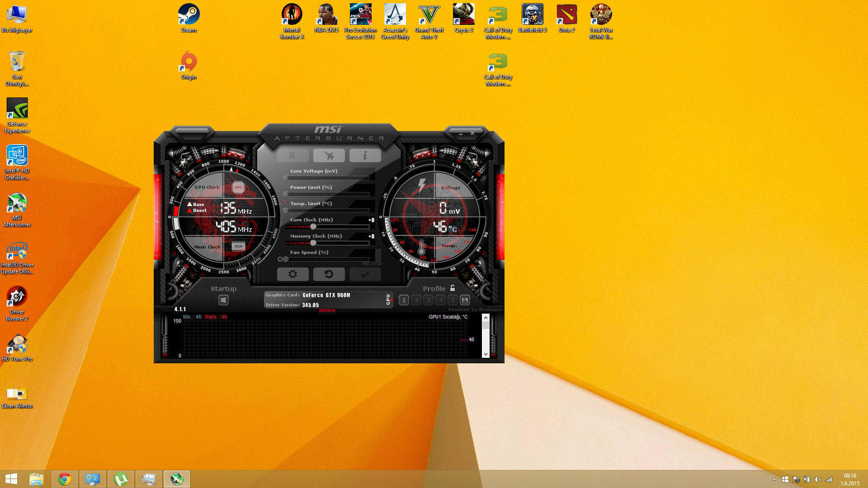Click the airplane MSI Afterburner button

(x=329, y=156)
